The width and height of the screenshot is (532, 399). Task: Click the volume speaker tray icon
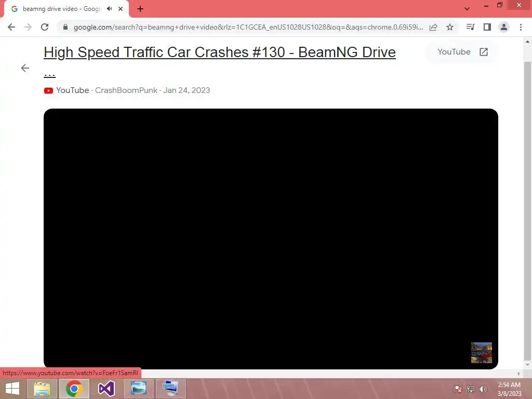click(x=483, y=389)
